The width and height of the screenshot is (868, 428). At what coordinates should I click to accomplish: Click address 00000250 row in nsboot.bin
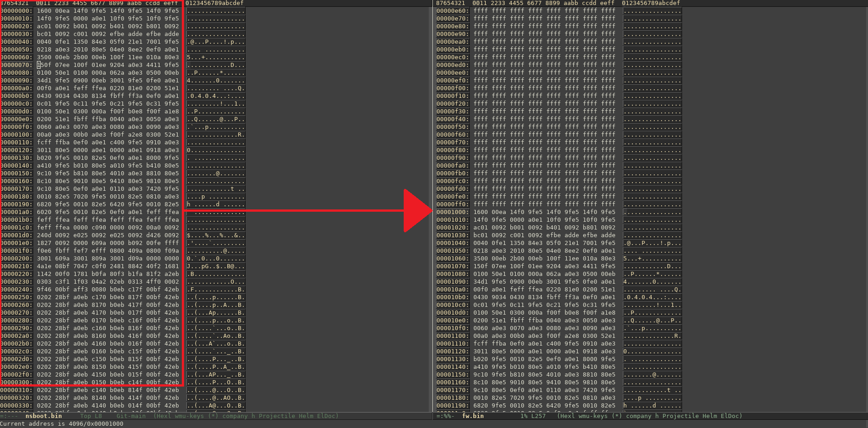[122, 297]
